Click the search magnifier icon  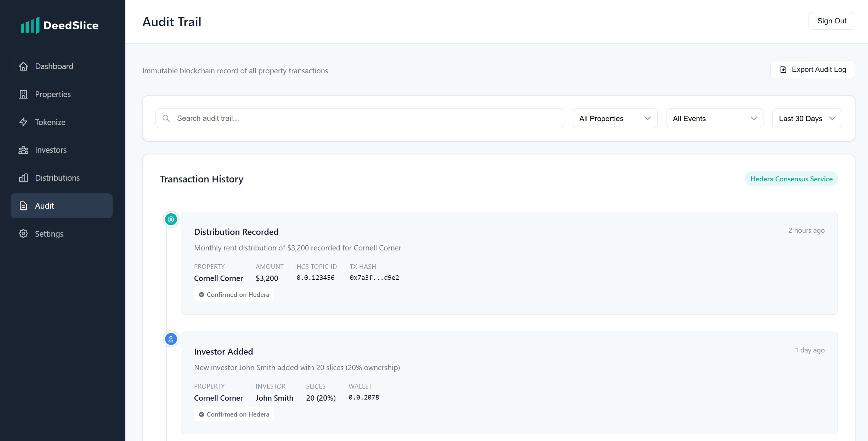(x=166, y=118)
